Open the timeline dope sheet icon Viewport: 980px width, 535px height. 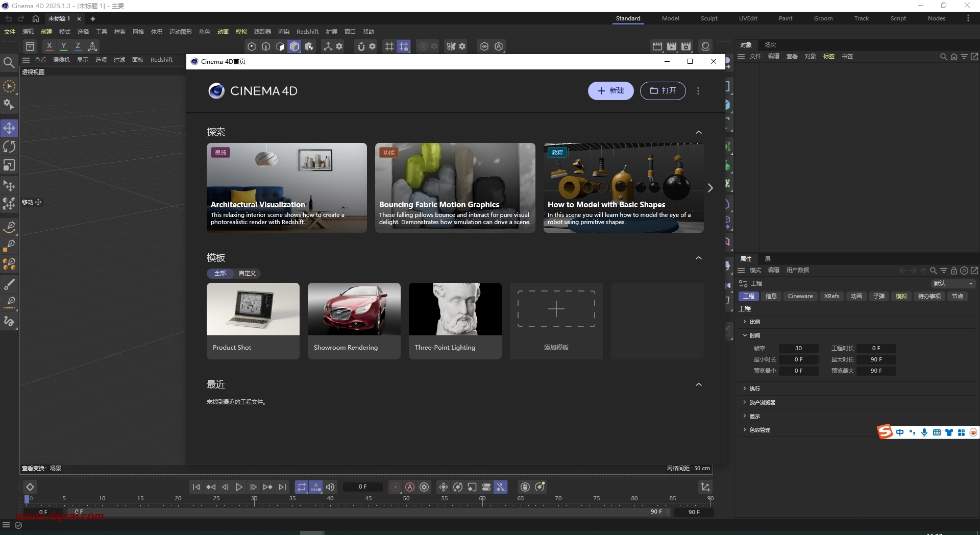[x=705, y=487]
